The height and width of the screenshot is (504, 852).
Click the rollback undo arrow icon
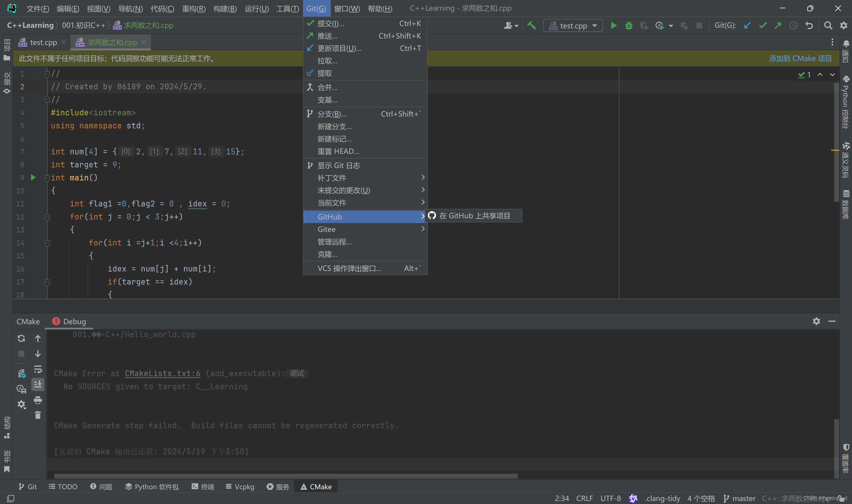tap(809, 25)
